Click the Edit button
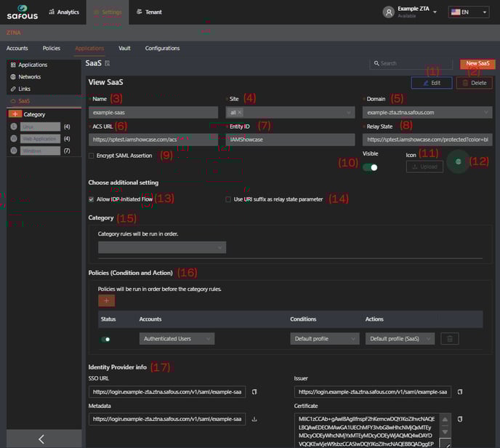The image size is (500, 448). tap(431, 83)
